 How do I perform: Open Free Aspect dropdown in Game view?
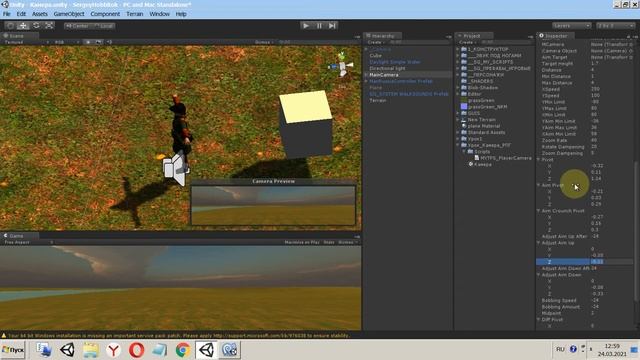pyautogui.click(x=29, y=242)
